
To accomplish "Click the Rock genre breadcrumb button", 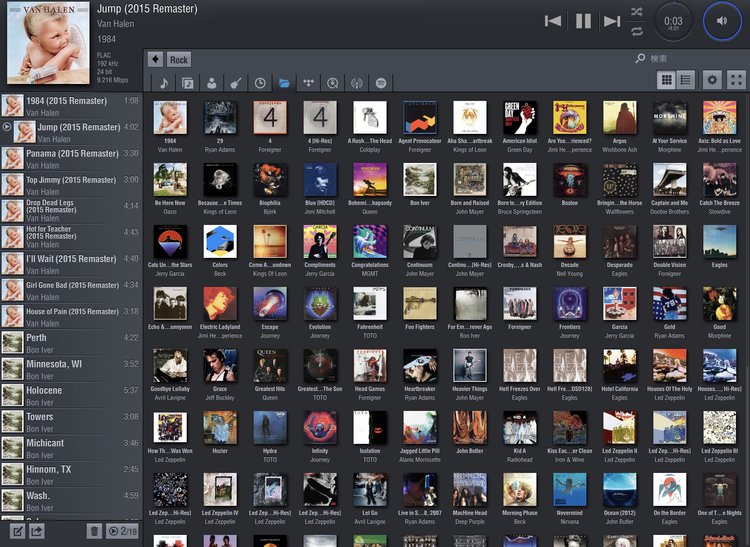I will (x=179, y=60).
